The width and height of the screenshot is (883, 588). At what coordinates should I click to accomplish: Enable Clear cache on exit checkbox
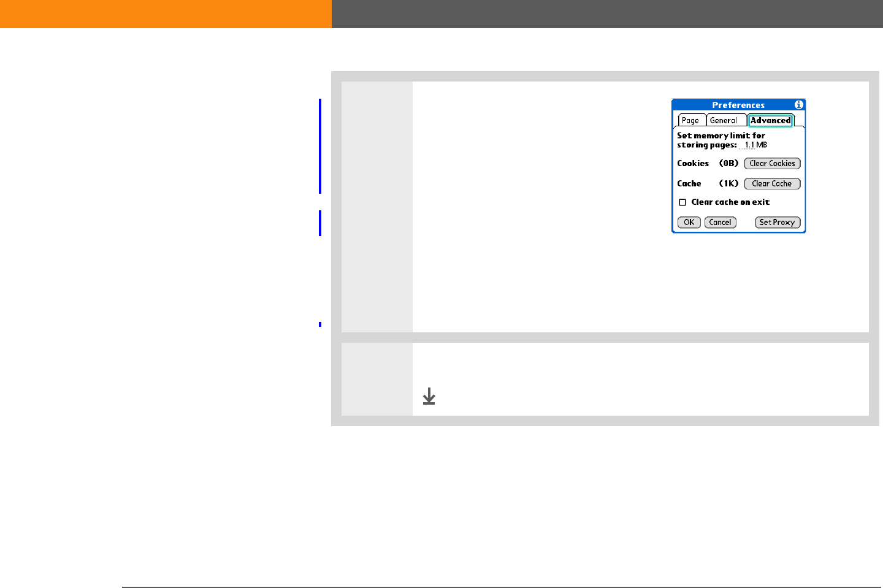click(682, 202)
